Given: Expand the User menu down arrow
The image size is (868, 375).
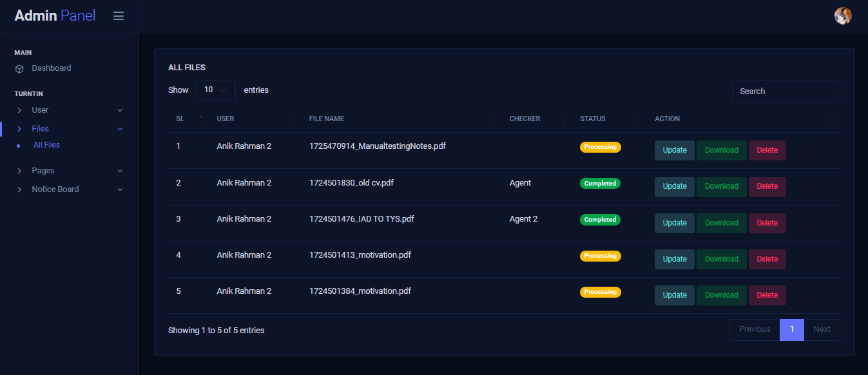Looking at the screenshot, I should click(120, 110).
